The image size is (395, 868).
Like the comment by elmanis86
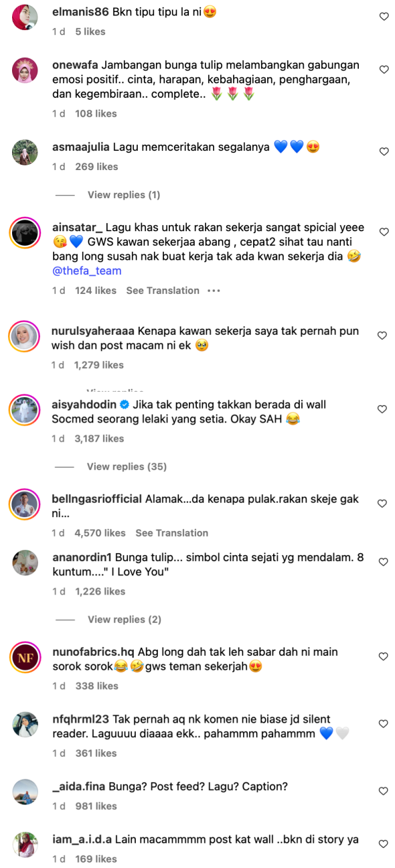coord(384,17)
